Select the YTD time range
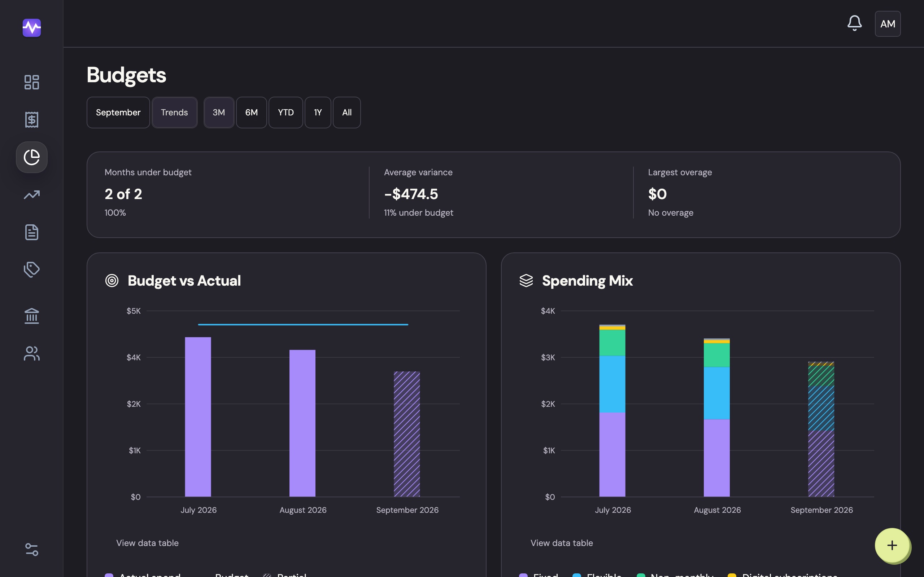This screenshot has height=577, width=924. (x=286, y=113)
